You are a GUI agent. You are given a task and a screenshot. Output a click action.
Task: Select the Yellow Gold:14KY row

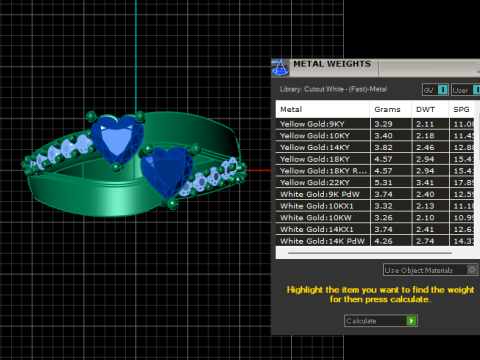click(x=375, y=147)
